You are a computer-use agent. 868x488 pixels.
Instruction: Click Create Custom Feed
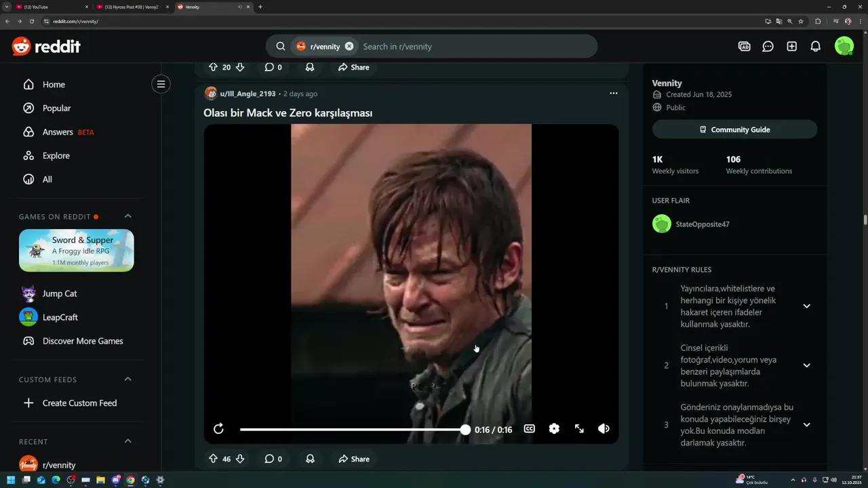tap(79, 403)
